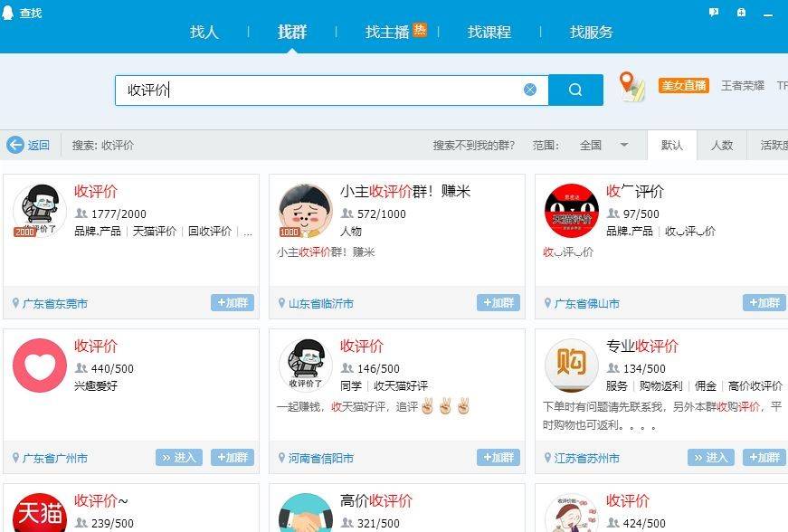Open the 天猫评价 group avatar
Viewport: 788px width, 532px height.
[572, 211]
